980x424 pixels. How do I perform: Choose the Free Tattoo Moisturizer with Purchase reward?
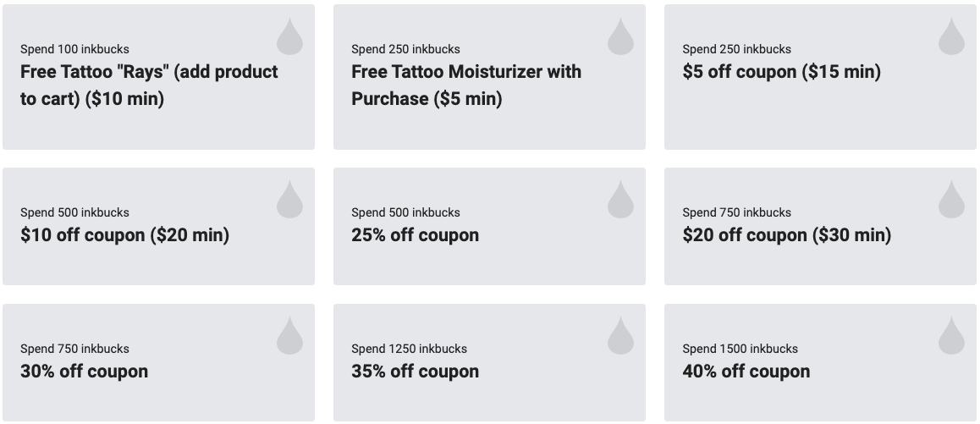click(466, 85)
